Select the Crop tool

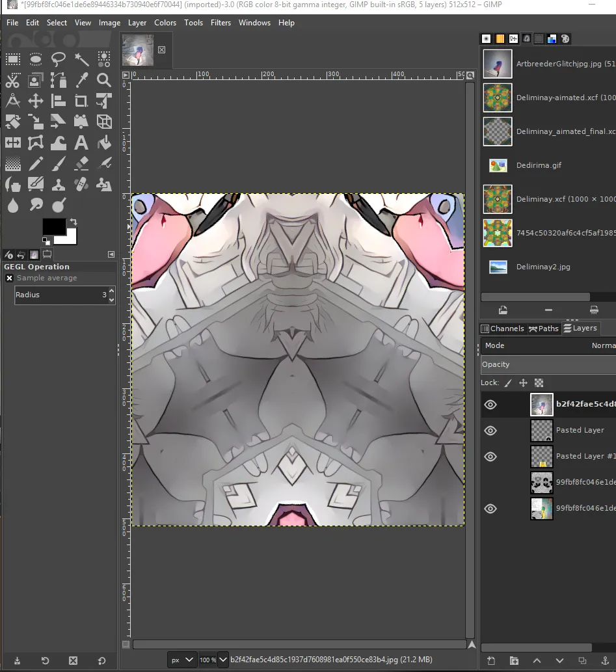point(81,101)
